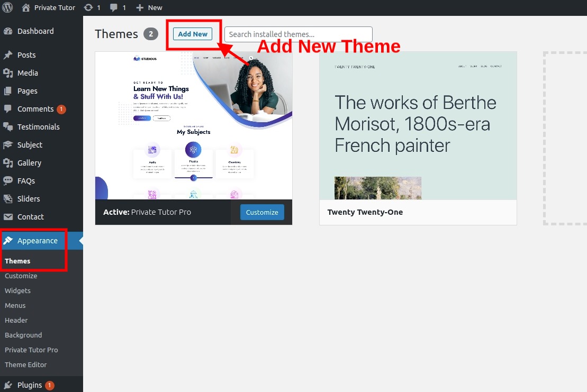
Task: Click the FAQs chat bubble icon
Action: tap(8, 181)
